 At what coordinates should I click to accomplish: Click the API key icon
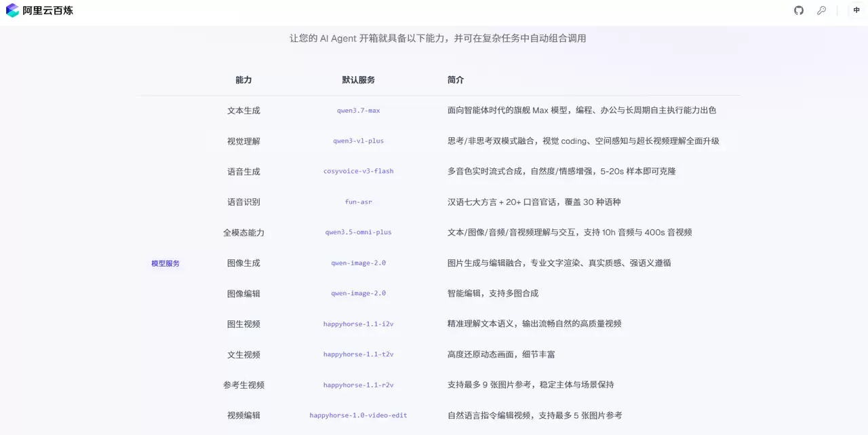(x=821, y=10)
